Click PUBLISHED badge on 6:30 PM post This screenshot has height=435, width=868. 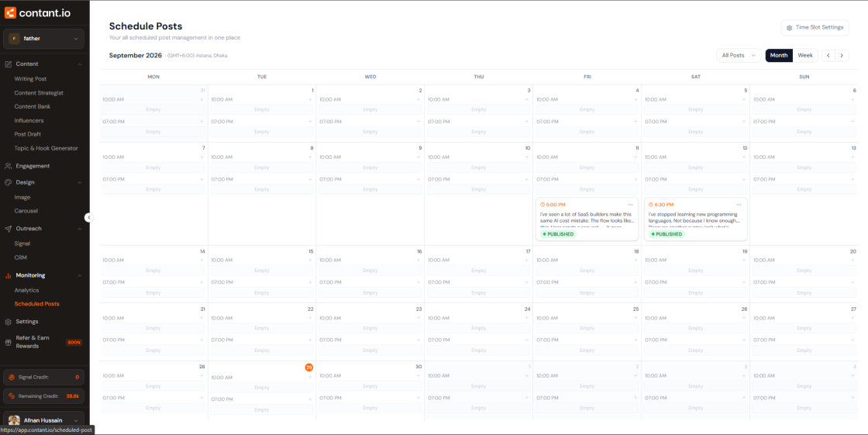666,234
